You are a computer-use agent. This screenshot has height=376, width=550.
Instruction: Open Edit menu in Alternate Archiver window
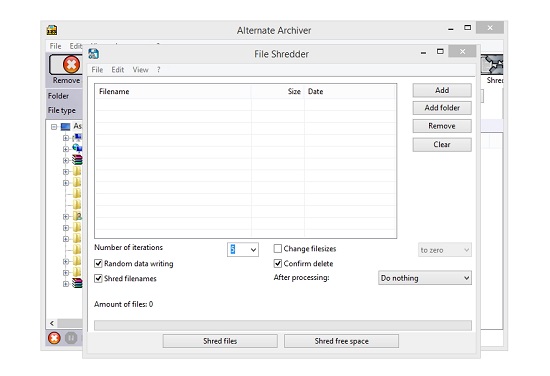point(75,46)
